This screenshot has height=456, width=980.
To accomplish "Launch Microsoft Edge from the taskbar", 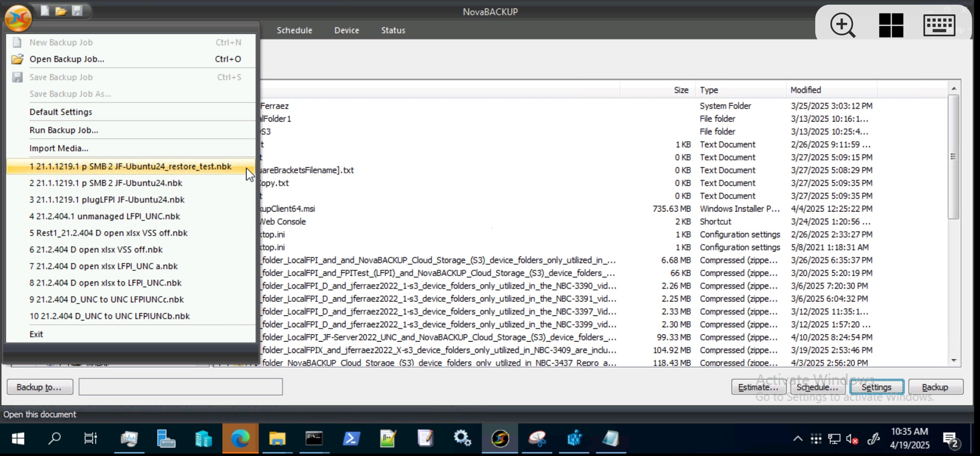I will [240, 439].
